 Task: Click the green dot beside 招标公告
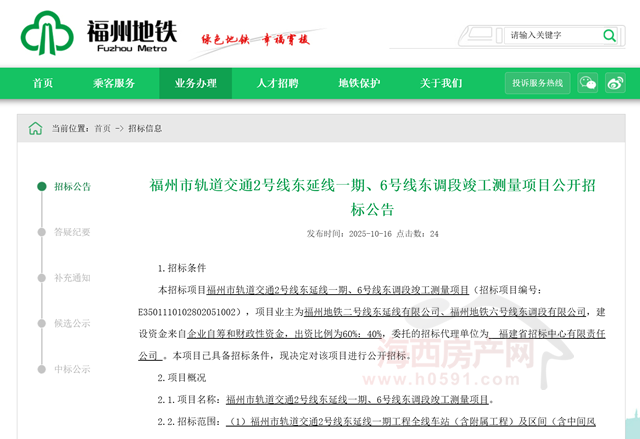pyautogui.click(x=42, y=186)
